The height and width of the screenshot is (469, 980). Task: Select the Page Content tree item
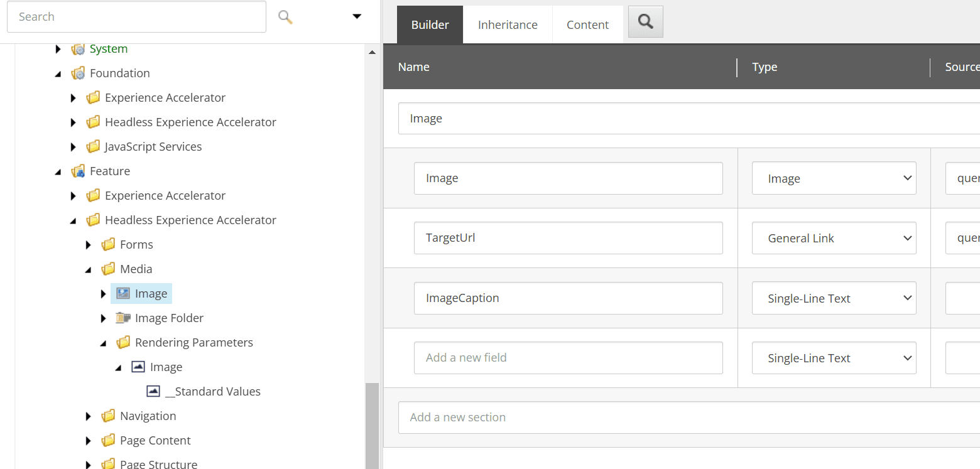tap(155, 441)
